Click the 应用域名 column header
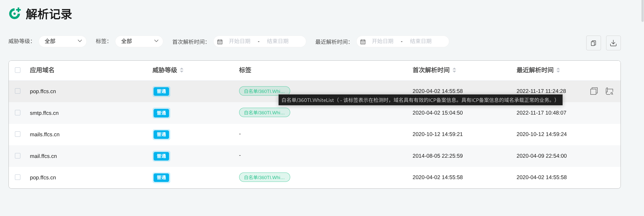644x216 pixels. point(42,70)
